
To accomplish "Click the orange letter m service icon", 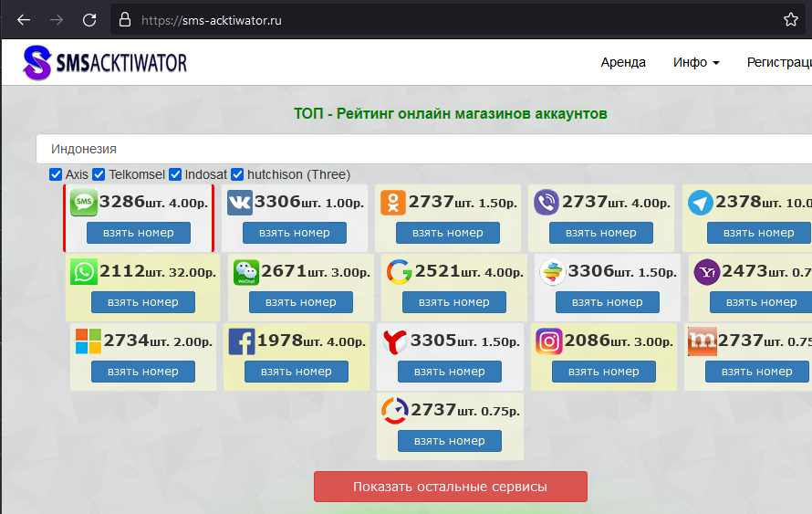I will pyautogui.click(x=703, y=341).
